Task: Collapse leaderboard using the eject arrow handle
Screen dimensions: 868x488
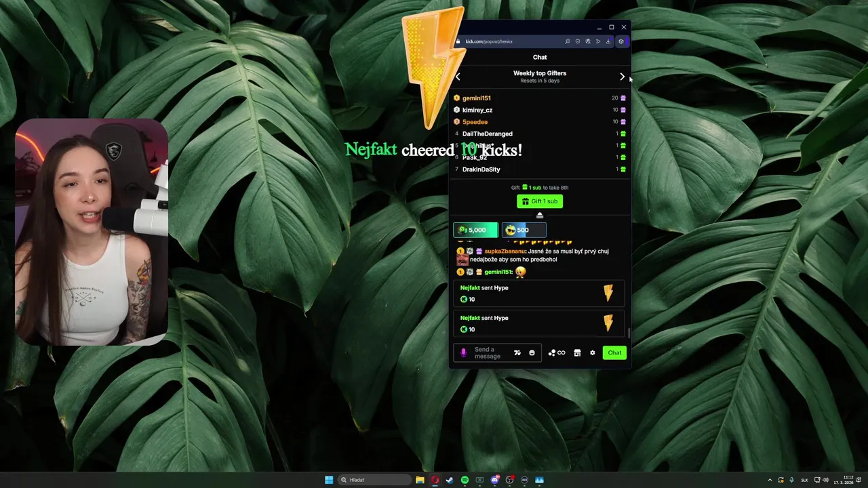Action: [x=540, y=216]
